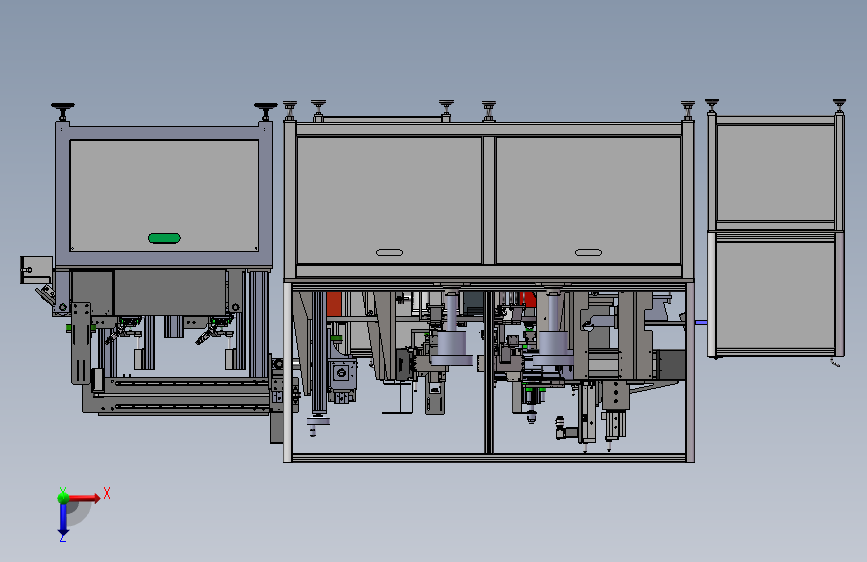Select the small bracket box left of left cabinet

[x=36, y=269]
